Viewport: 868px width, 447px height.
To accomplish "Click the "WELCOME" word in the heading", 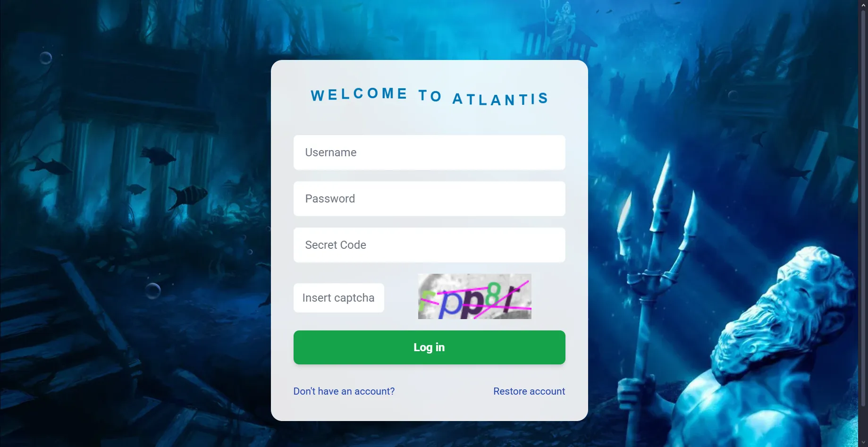I will tap(359, 94).
